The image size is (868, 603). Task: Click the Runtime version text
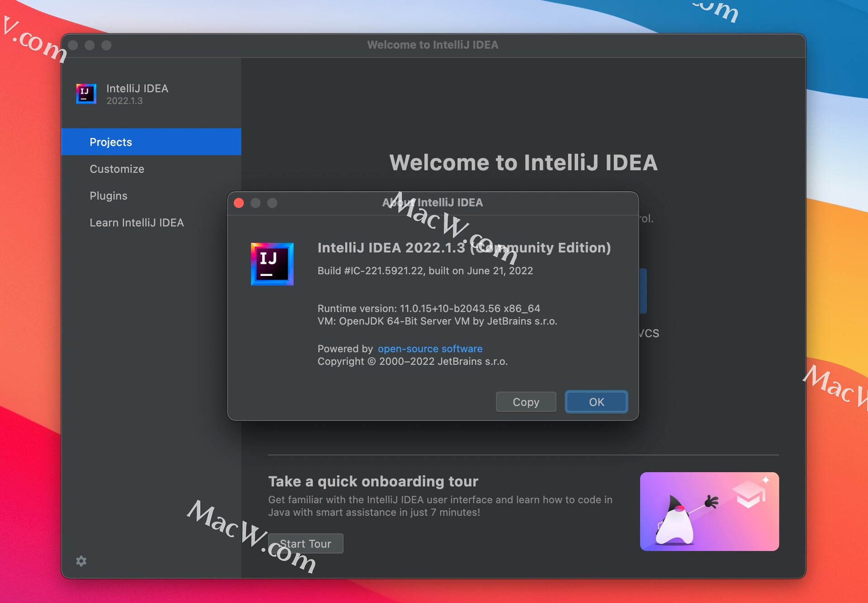pyautogui.click(x=429, y=308)
